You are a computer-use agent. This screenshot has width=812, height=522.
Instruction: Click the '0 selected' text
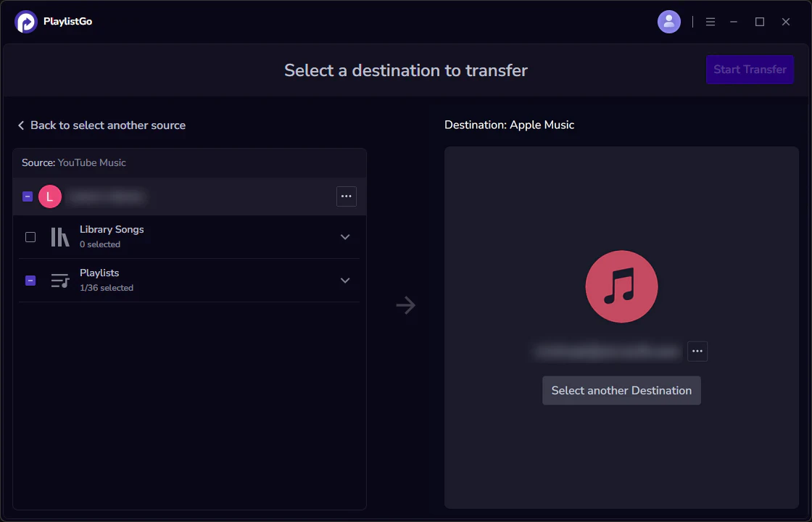coord(100,244)
